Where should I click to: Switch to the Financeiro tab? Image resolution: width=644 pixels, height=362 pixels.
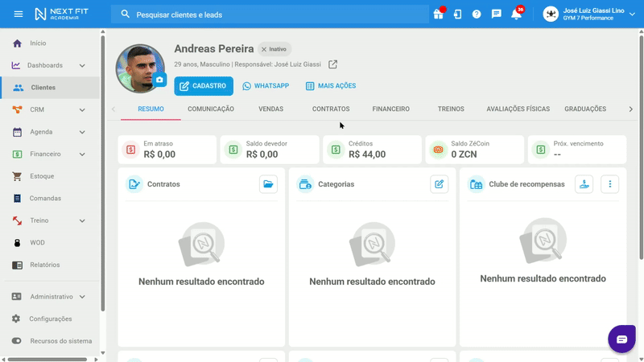coord(390,109)
